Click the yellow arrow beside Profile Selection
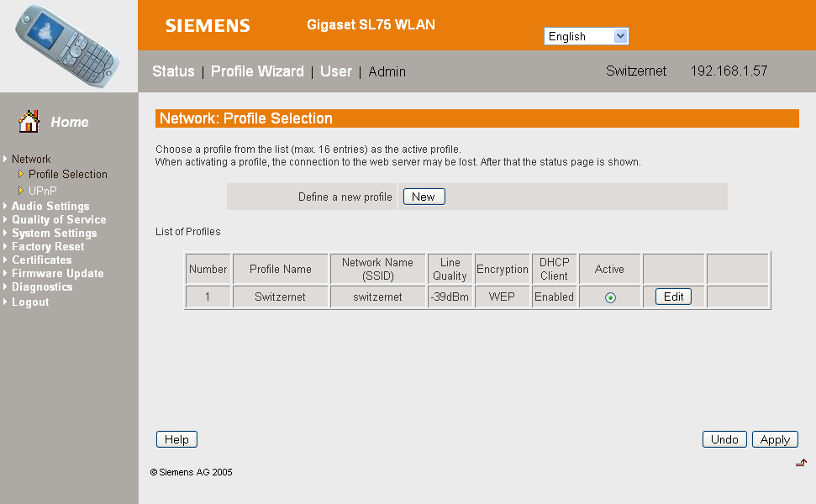This screenshot has width=816, height=504. [21, 174]
